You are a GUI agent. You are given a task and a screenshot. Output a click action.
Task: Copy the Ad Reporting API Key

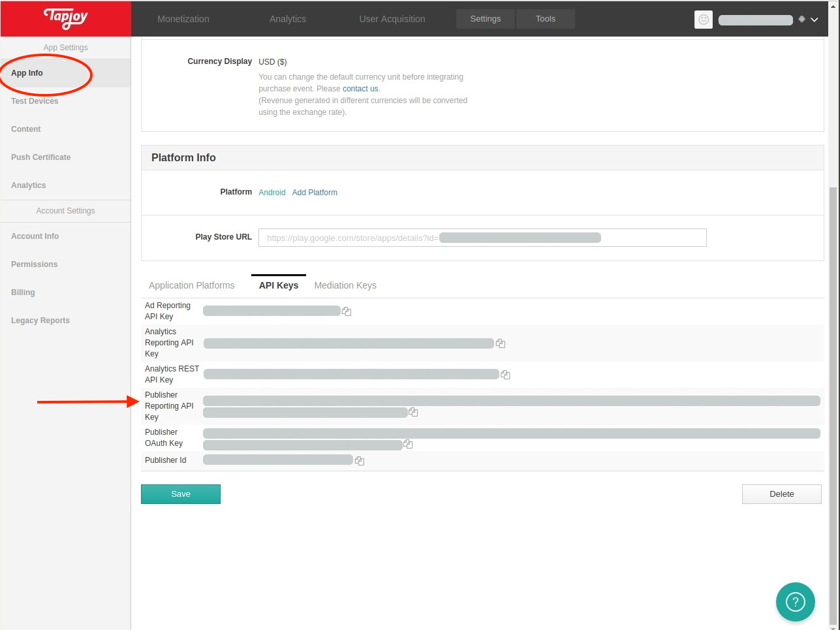click(x=347, y=311)
